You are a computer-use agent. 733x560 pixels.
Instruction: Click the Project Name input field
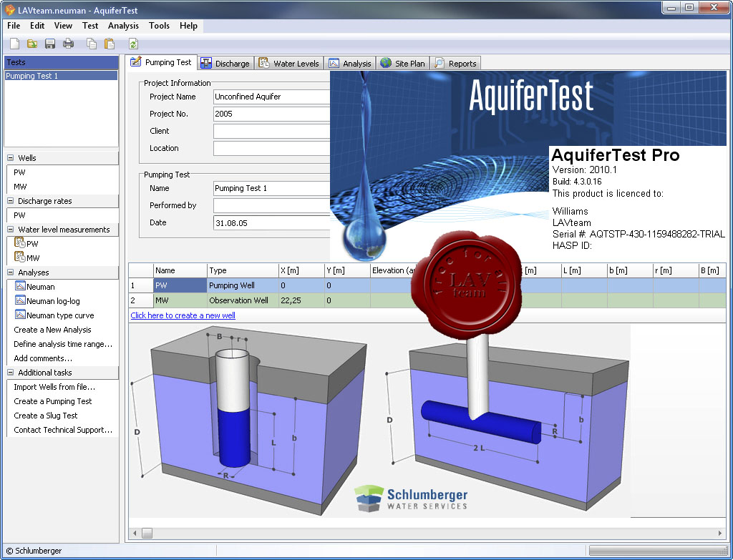[271, 97]
